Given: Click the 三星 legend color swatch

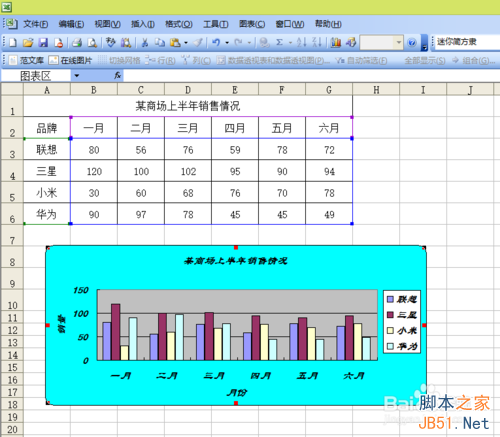Looking at the screenshot, I should click(x=390, y=315).
